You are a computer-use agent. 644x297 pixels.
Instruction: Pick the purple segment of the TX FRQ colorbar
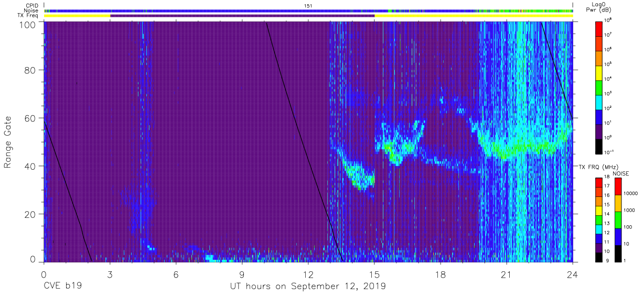(599, 247)
